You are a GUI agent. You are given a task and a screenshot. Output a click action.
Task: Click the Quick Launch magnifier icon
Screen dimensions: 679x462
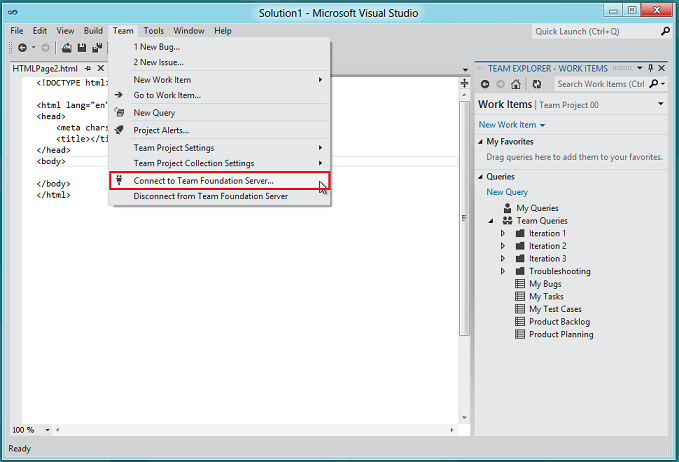tap(666, 32)
